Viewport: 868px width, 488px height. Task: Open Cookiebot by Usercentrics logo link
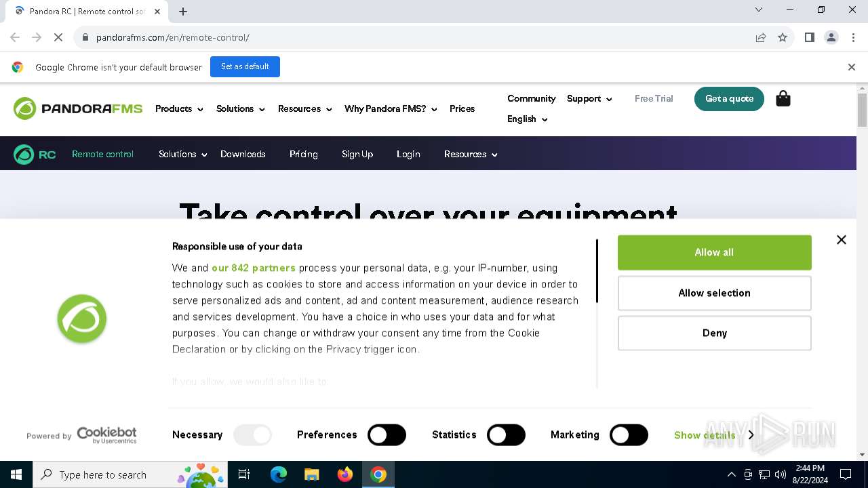point(106,435)
